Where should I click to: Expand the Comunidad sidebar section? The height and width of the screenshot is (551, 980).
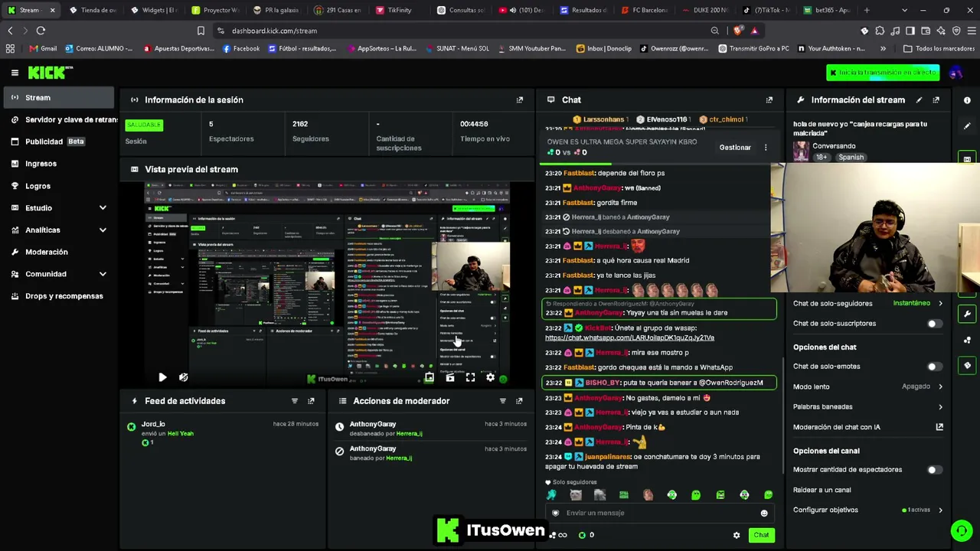[103, 274]
